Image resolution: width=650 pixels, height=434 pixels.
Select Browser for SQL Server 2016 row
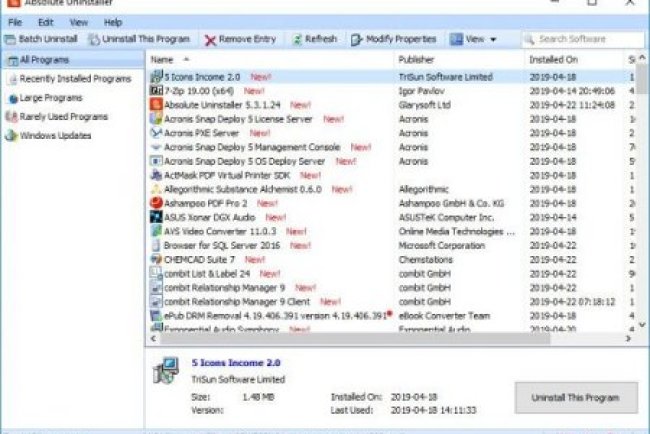pyautogui.click(x=386, y=245)
